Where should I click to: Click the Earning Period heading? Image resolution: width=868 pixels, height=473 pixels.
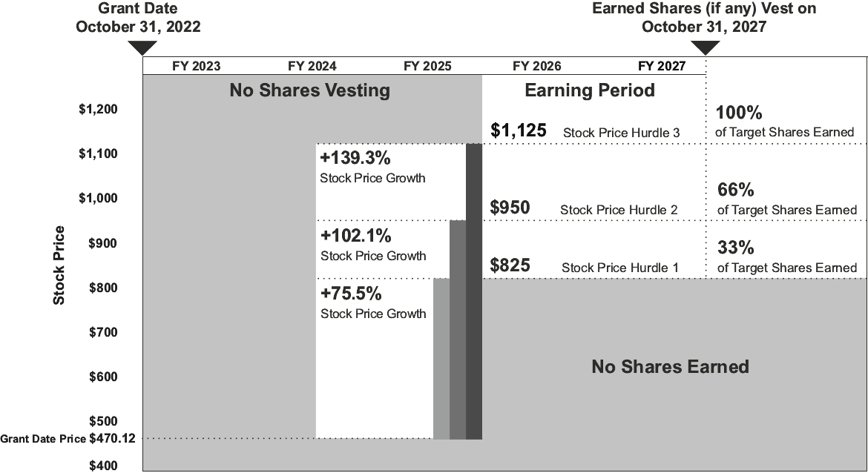590,90
